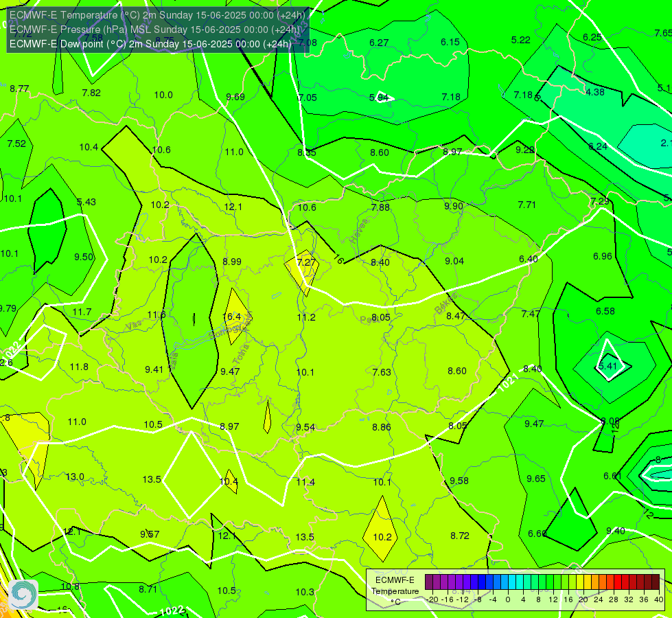Screen dimensions: 672x618
Task: Click the 9.54 grid value
Action: click(305, 427)
